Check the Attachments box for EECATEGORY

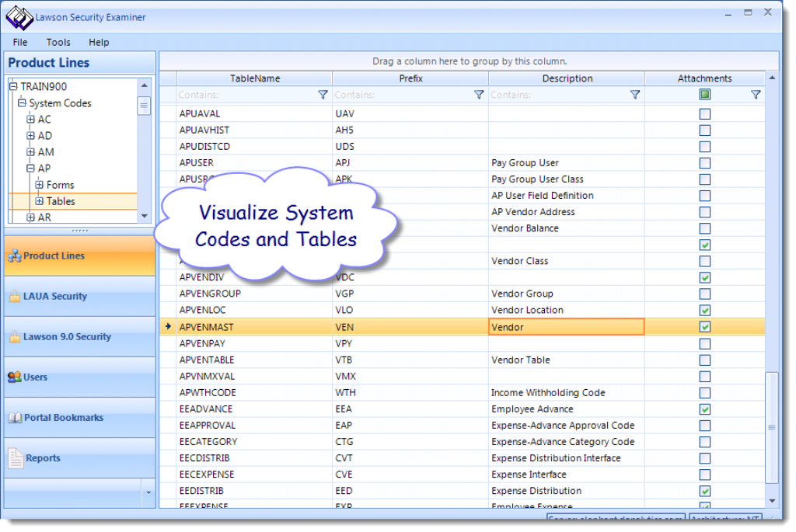point(705,442)
